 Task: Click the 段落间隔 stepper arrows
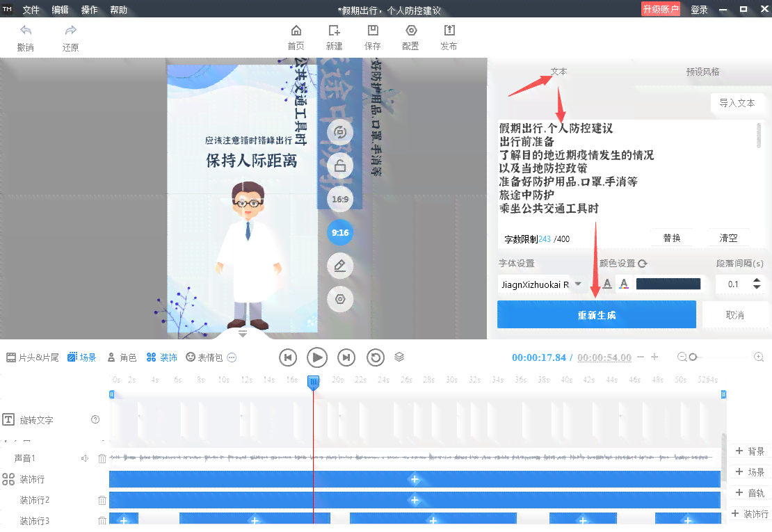(757, 284)
